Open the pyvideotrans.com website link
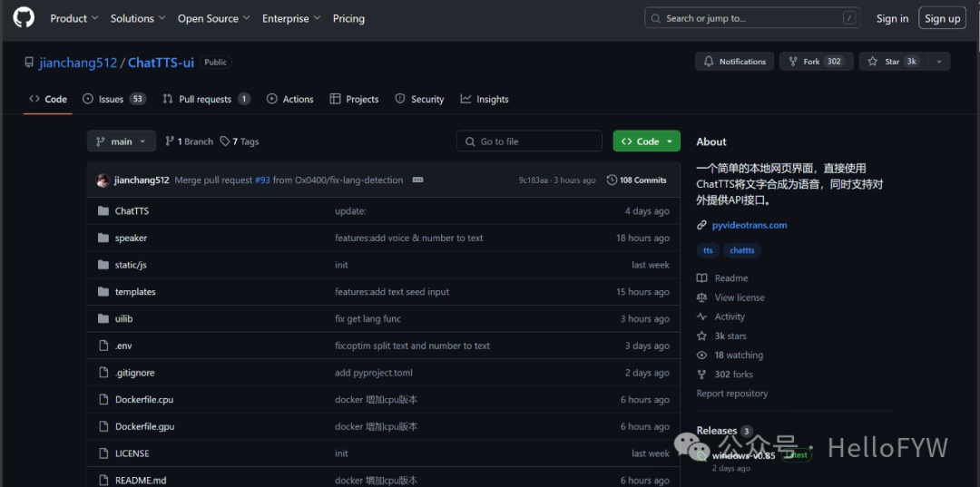The height and width of the screenshot is (487, 980). [750, 225]
